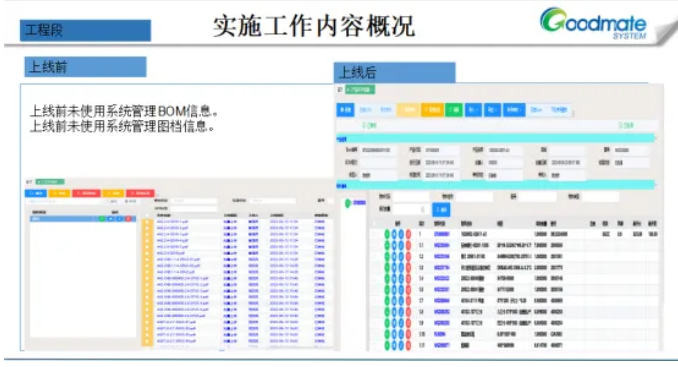678x367 pixels.
Task: Open green tab in the 上线前 screenshot
Action: [50, 182]
